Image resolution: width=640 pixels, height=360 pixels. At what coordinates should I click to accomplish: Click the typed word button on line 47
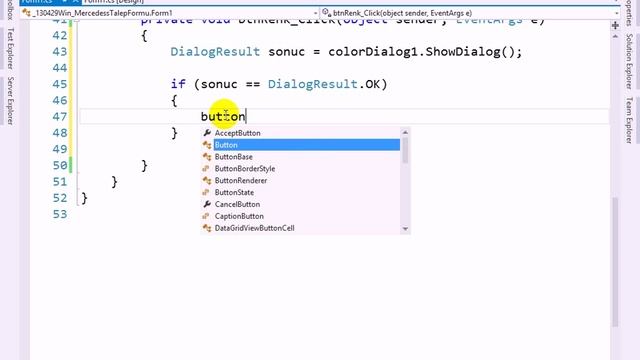[x=223, y=117]
